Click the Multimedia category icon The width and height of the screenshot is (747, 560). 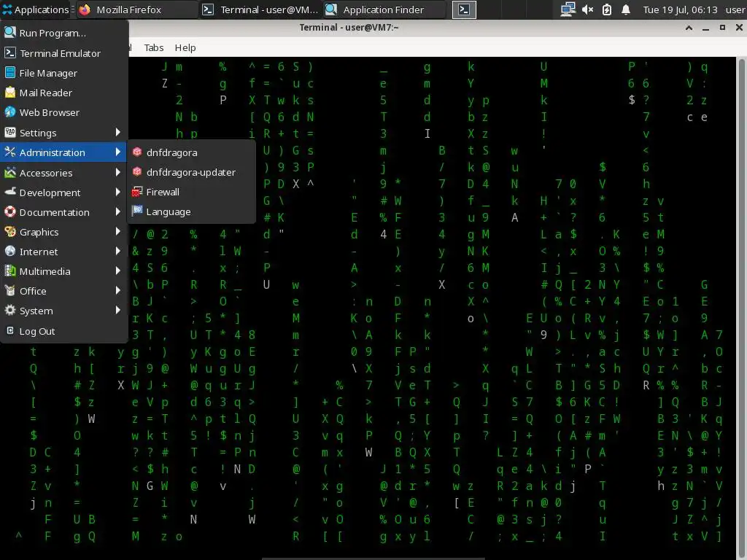[x=9, y=271]
